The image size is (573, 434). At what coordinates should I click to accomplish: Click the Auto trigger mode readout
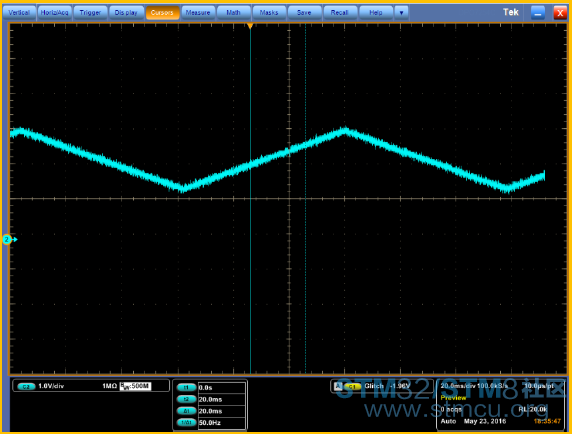tap(448, 421)
